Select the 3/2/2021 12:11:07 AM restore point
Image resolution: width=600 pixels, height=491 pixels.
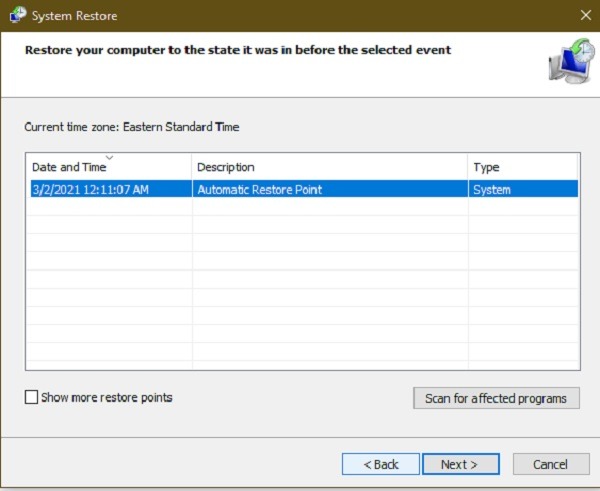pos(304,189)
